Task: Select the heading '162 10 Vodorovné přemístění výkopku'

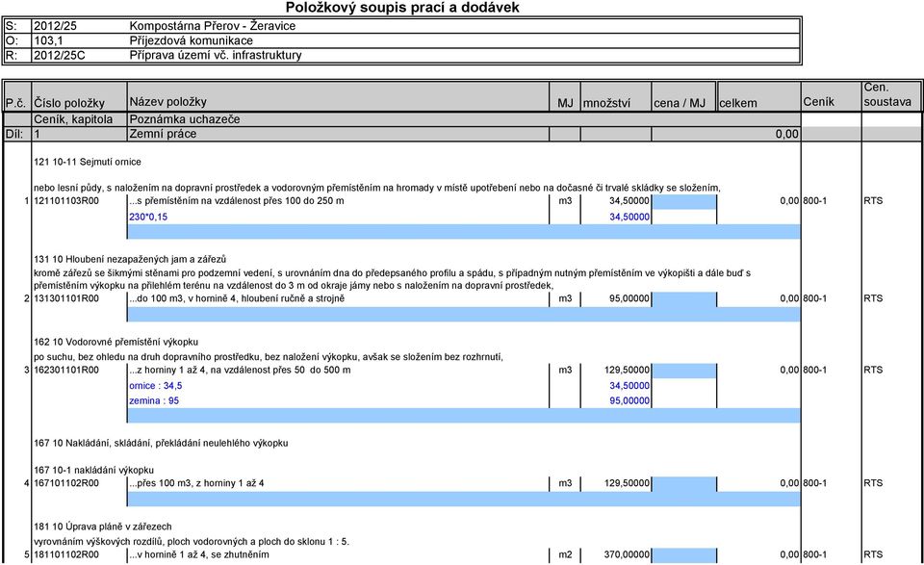Action: click(115, 343)
